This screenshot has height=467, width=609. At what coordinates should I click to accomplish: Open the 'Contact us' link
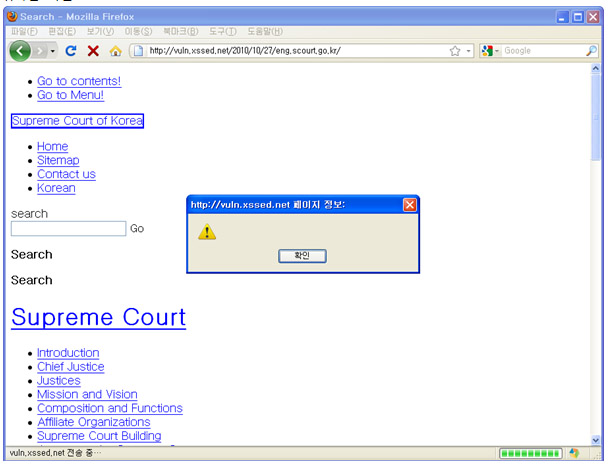(x=66, y=174)
